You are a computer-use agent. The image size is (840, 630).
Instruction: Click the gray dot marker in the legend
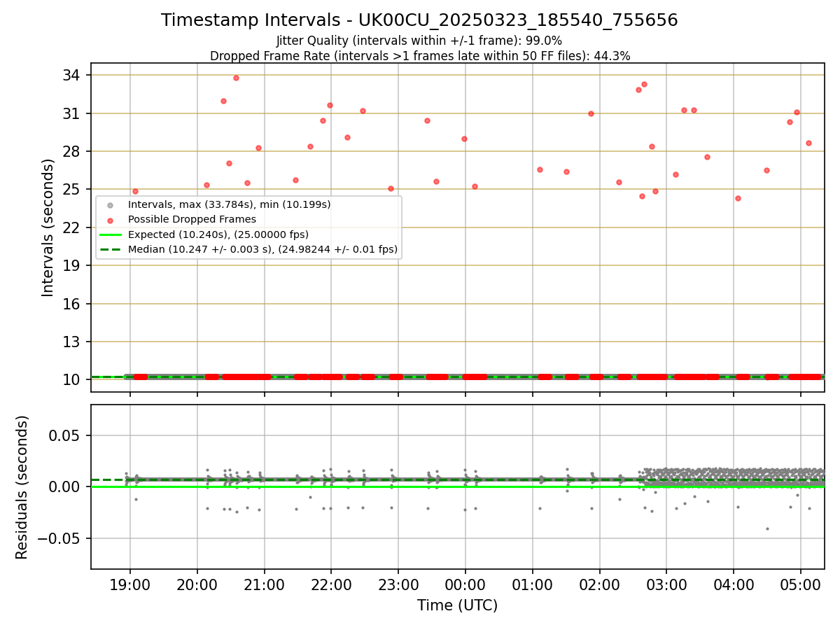coord(110,205)
